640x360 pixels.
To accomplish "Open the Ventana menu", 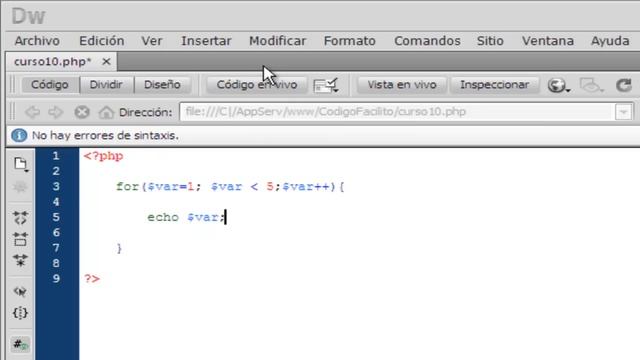I will click(548, 41).
